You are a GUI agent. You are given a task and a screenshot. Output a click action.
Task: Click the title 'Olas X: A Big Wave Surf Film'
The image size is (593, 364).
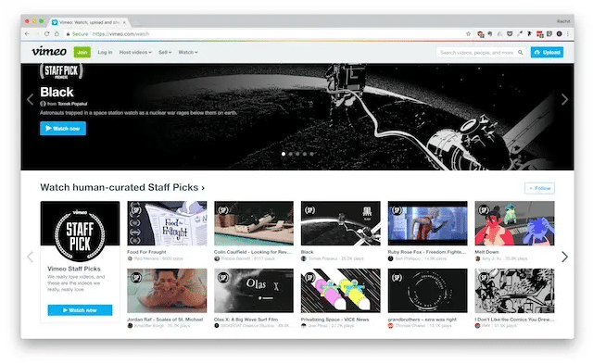click(246, 320)
